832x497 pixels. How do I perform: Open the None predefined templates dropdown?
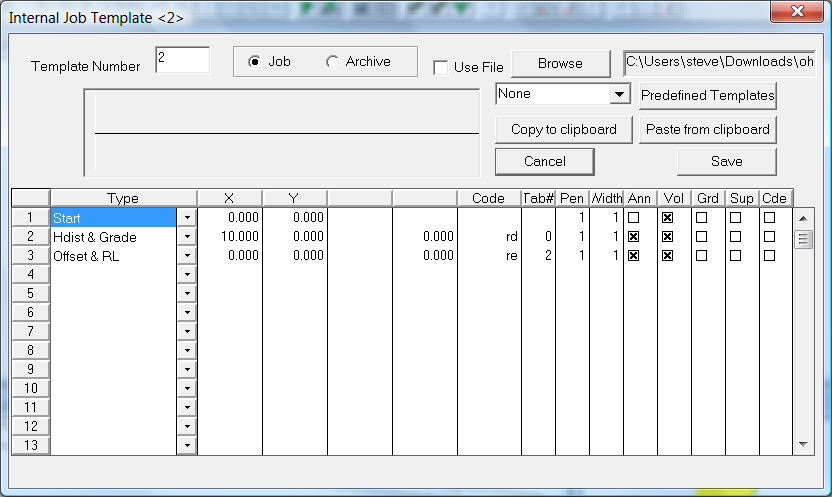click(620, 94)
